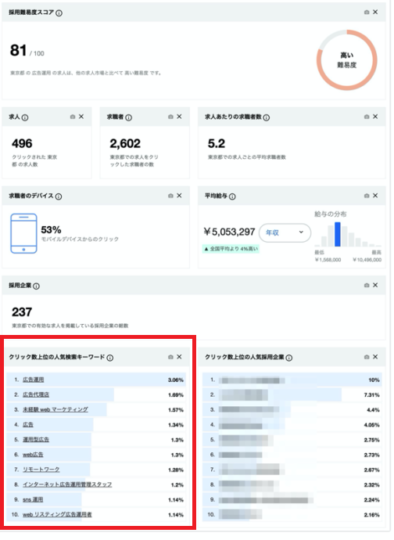Viewport: 394px width, 540px height.
Task: Click the 高い難易度 score donut chart
Action: coord(347,60)
